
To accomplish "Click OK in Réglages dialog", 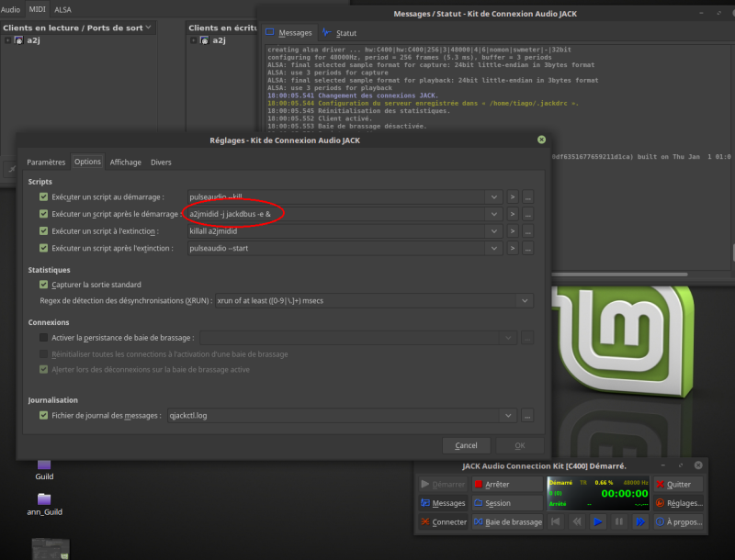I will click(520, 445).
